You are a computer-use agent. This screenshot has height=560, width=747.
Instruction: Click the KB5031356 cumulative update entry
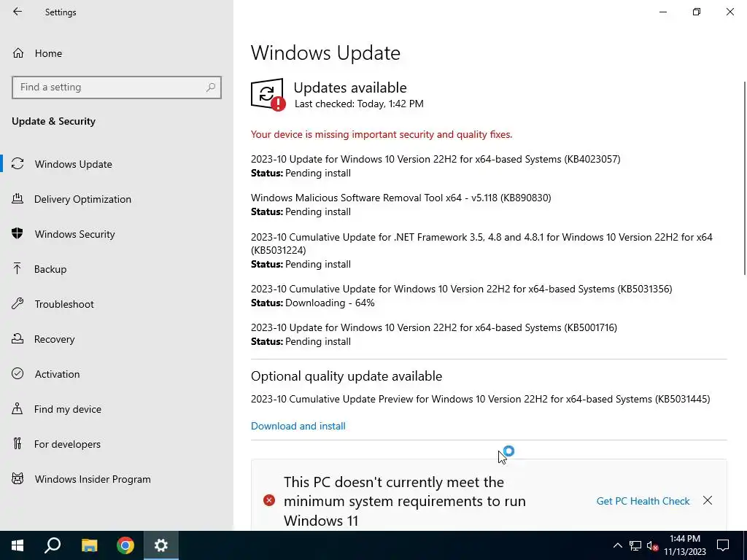tap(462, 289)
